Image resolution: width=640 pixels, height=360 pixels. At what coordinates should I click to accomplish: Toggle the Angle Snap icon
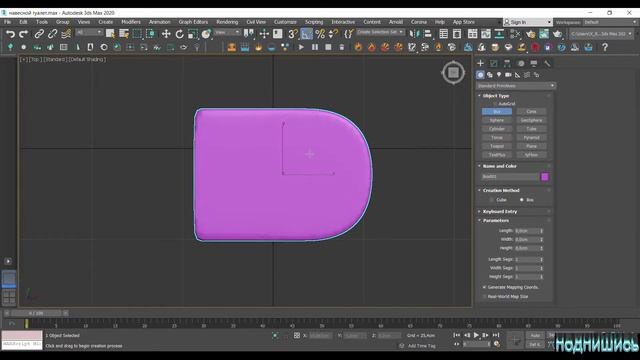[x=307, y=34]
